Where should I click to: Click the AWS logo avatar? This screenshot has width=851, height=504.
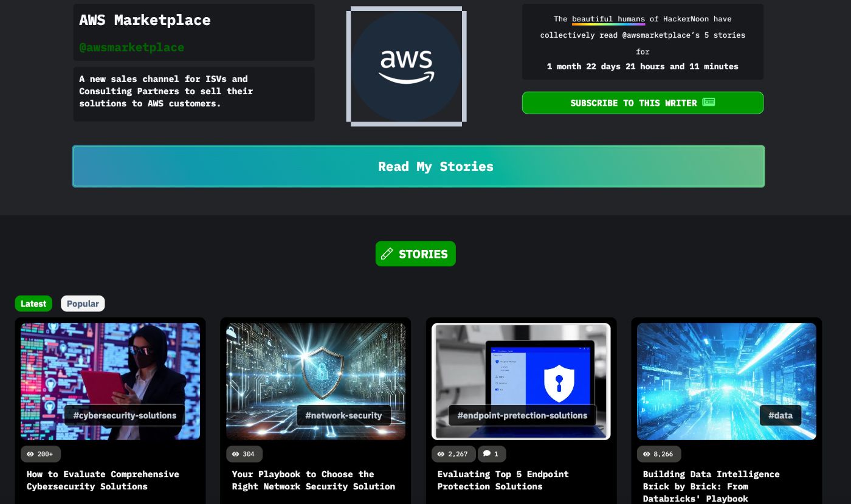[x=406, y=66]
